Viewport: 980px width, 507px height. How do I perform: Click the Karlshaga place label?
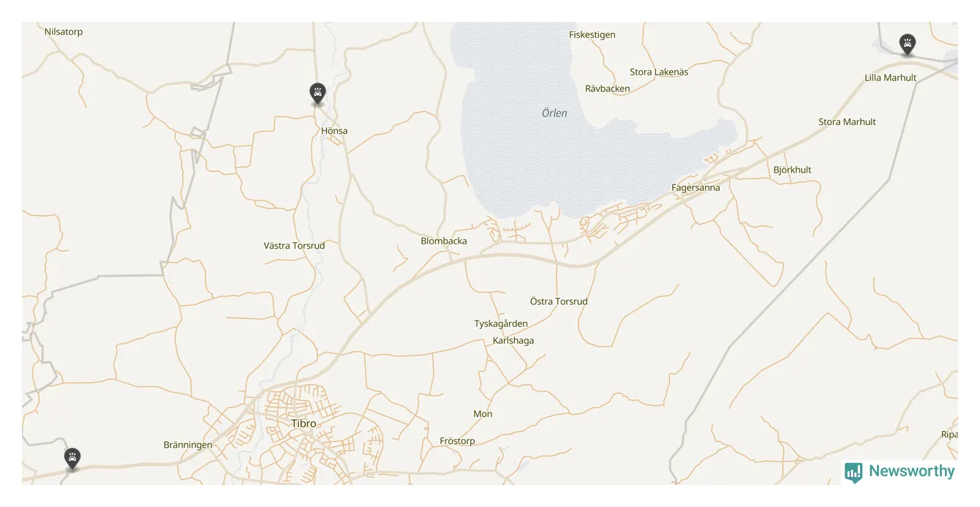click(x=513, y=341)
